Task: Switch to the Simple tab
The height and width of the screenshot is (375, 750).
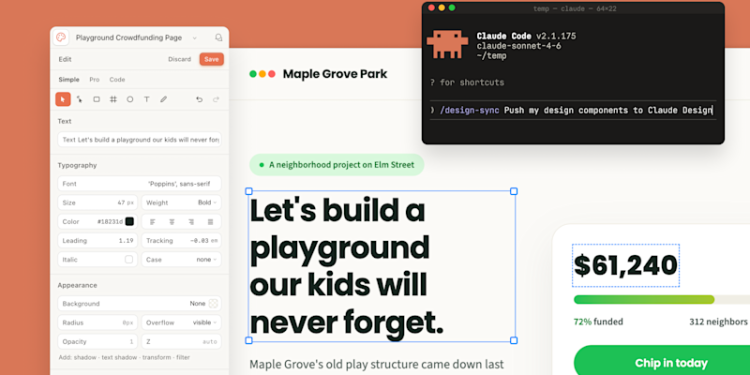Action: 69,79
